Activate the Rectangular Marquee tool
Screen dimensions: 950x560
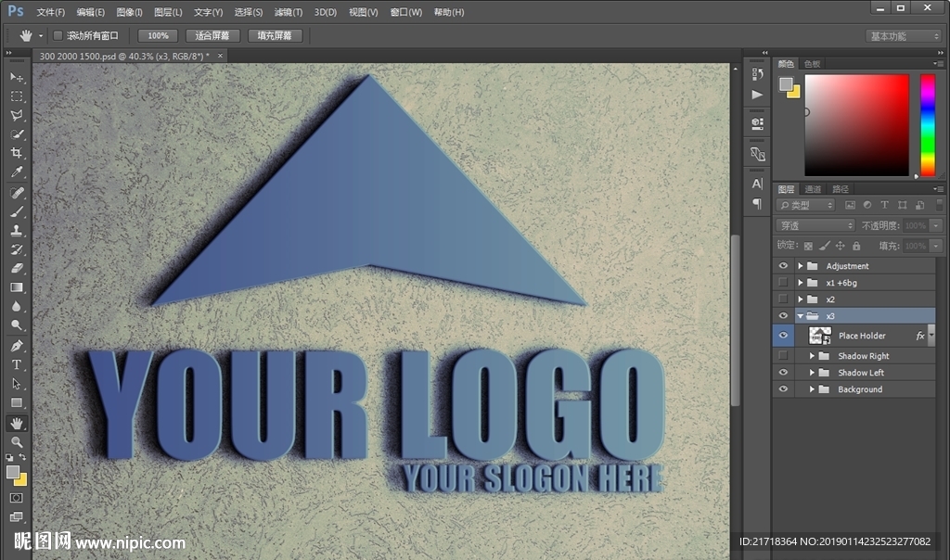point(17,96)
